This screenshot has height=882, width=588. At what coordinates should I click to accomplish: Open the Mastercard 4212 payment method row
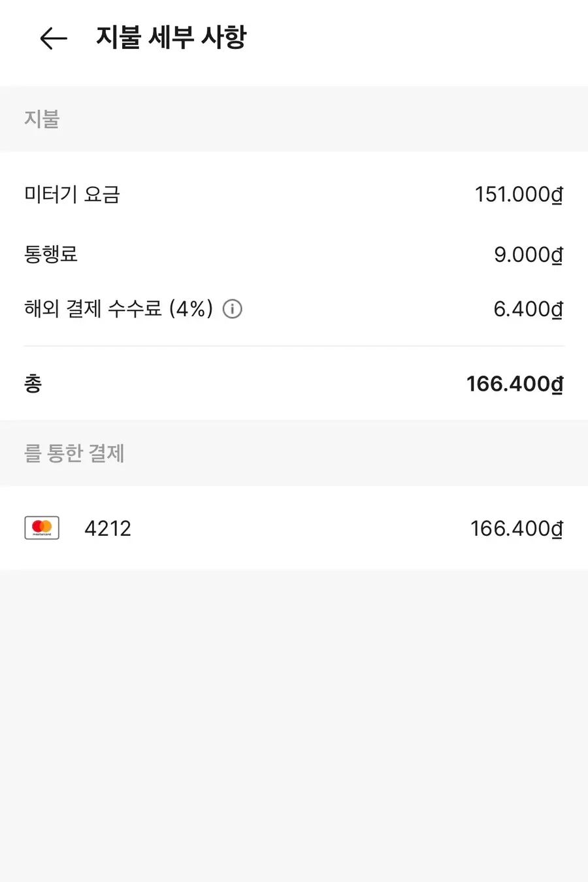tap(294, 528)
